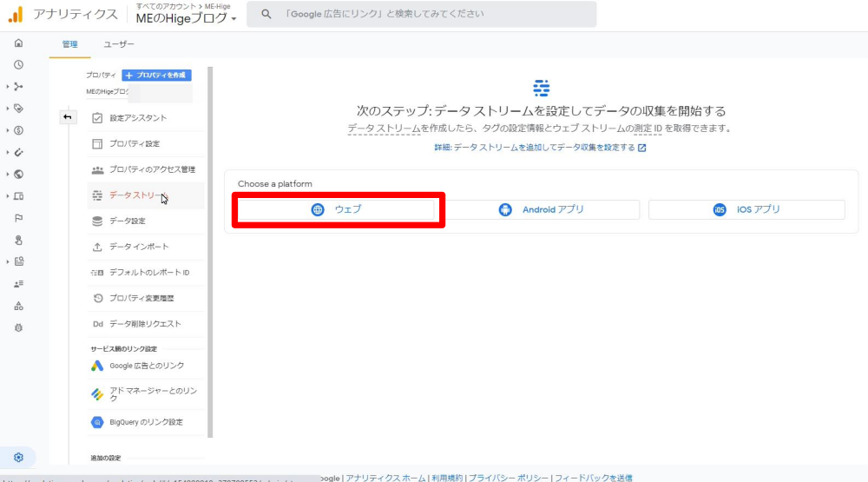The image size is (868, 482).
Task: Click フィードバックを送信 footer link
Action: [x=594, y=478]
